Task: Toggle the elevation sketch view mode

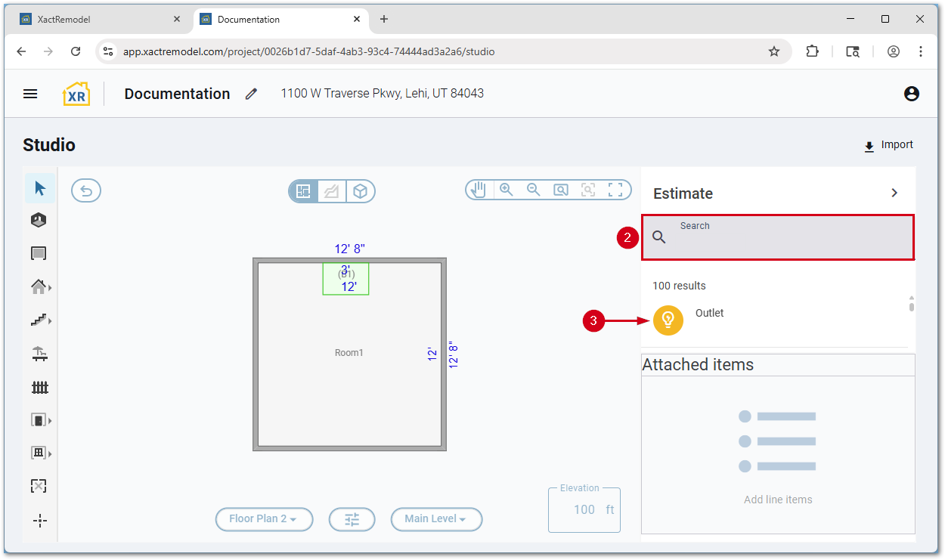Action: [x=331, y=191]
